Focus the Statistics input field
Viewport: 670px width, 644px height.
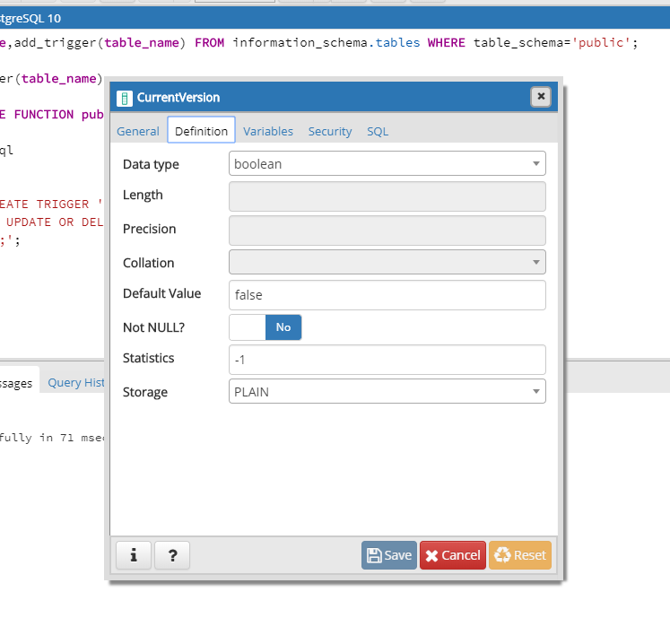click(x=387, y=360)
